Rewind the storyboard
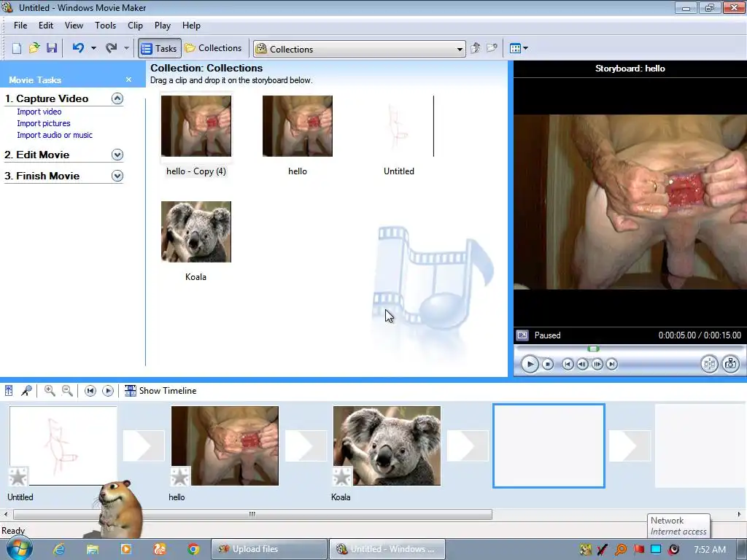Image resolution: width=747 pixels, height=560 pixels. point(90,391)
